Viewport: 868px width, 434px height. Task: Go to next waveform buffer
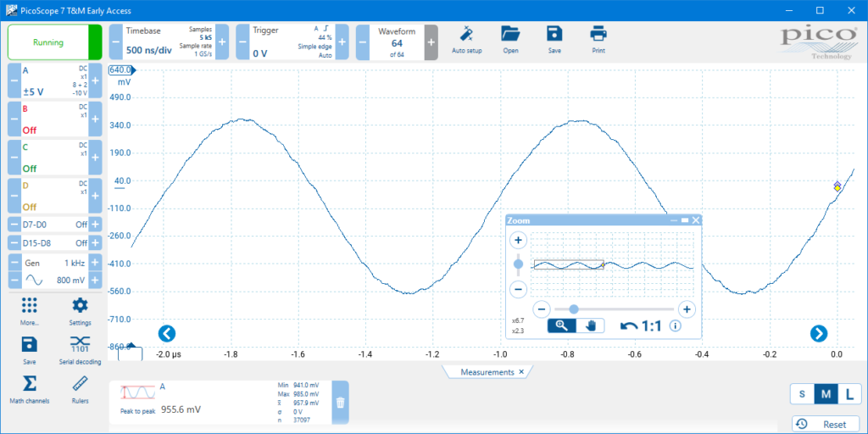click(431, 42)
